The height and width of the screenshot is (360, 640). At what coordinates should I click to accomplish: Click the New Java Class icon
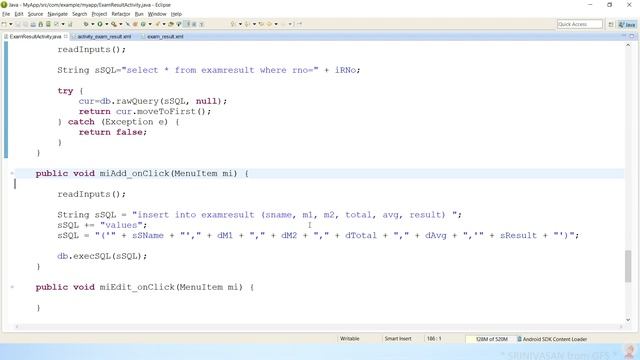(143, 24)
